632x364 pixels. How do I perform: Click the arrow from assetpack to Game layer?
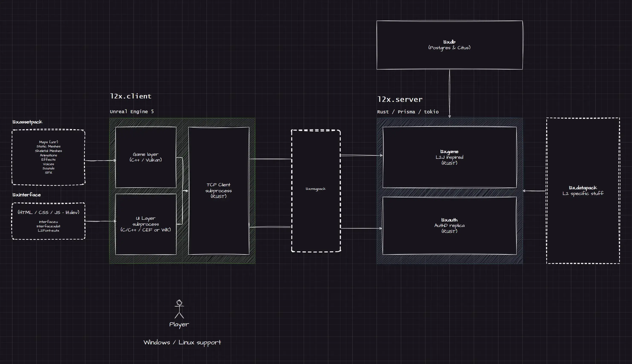100,160
